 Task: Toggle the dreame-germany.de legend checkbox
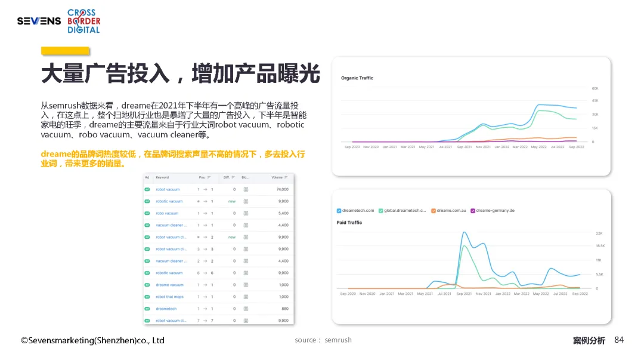473,211
